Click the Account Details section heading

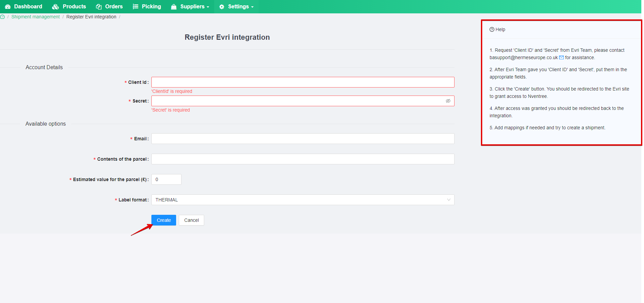point(44,67)
